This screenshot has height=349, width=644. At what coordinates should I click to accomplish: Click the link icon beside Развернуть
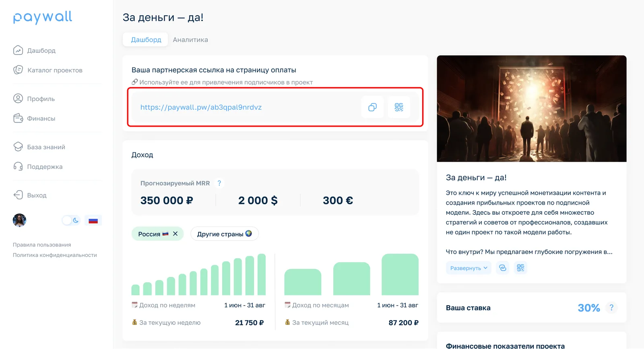click(x=503, y=268)
